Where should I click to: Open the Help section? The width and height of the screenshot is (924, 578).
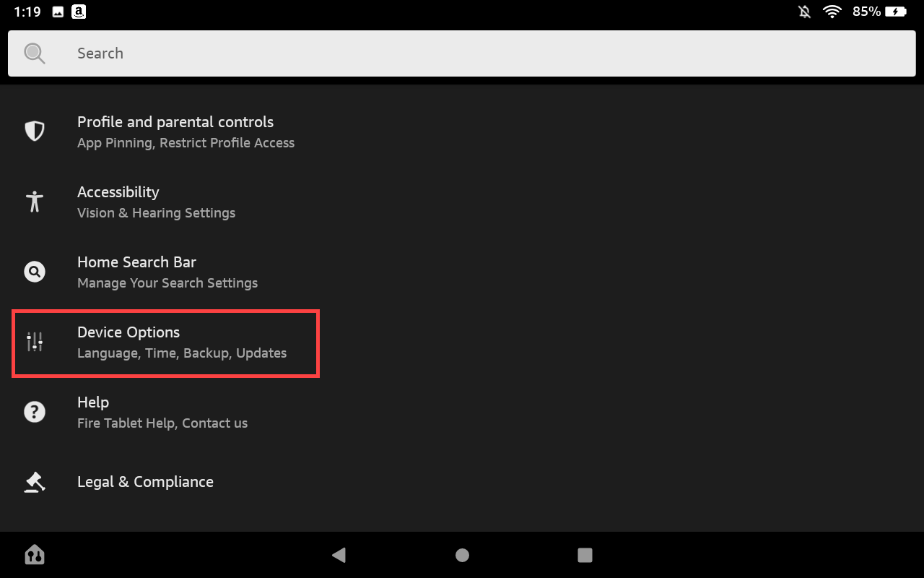pyautogui.click(x=462, y=412)
